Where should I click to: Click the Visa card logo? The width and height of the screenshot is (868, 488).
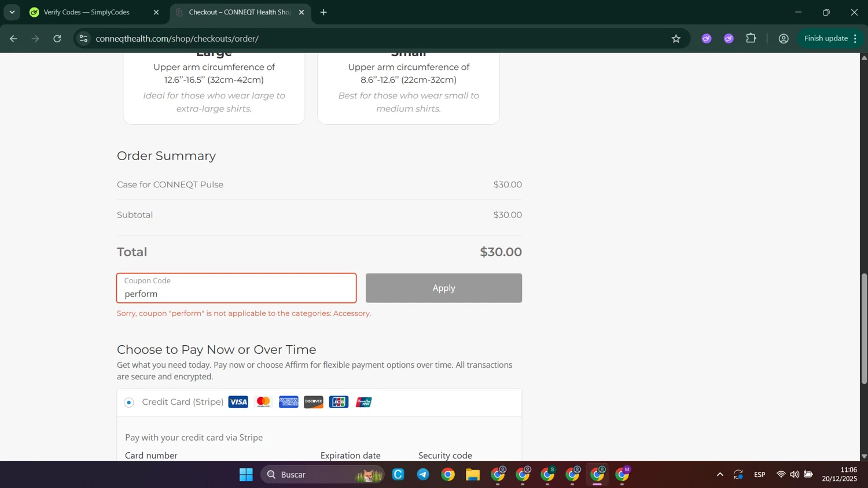click(x=238, y=402)
